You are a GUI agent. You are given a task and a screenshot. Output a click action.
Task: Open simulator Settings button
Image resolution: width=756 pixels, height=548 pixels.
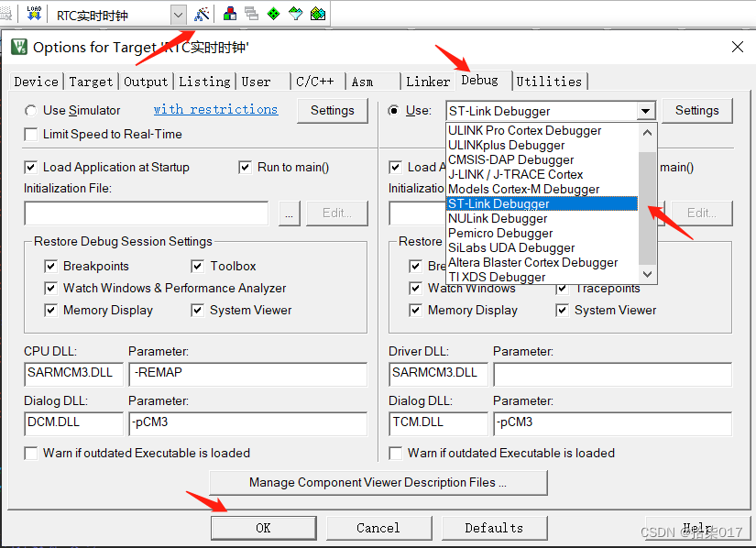(333, 111)
